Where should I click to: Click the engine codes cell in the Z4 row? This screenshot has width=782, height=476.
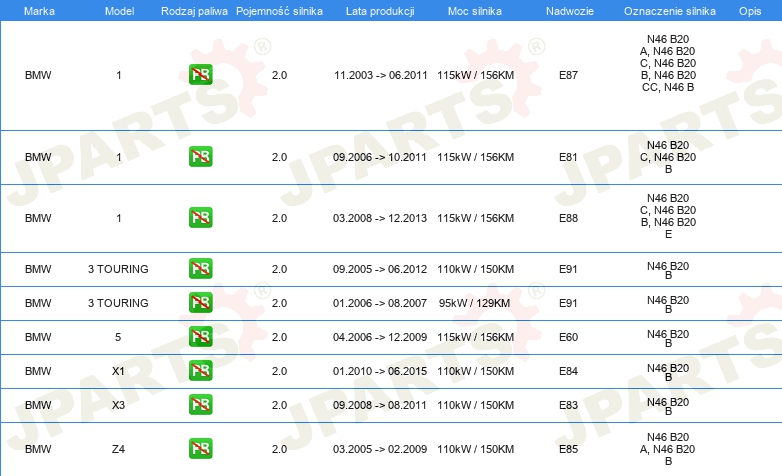point(668,449)
